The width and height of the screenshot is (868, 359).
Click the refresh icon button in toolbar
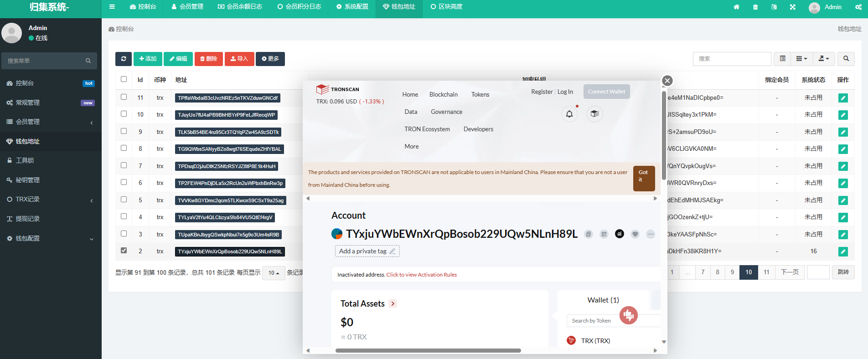123,59
